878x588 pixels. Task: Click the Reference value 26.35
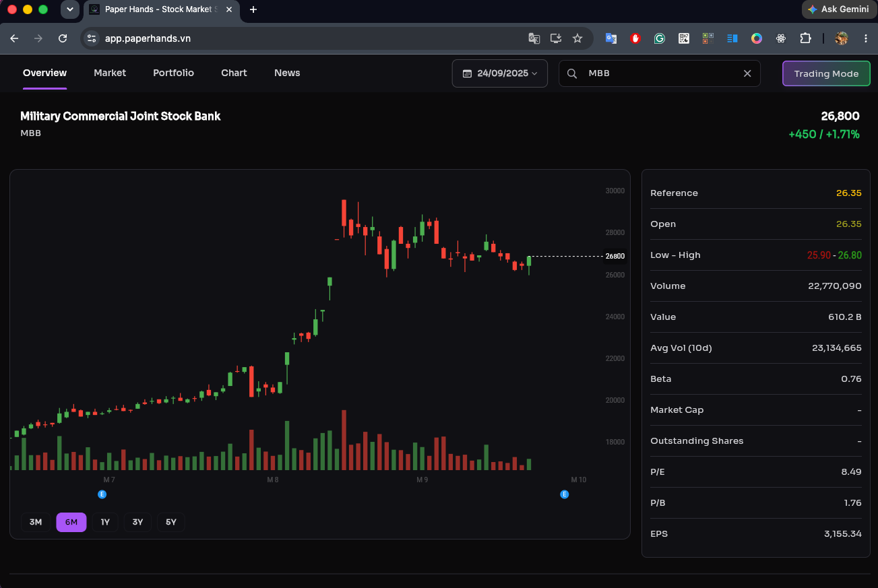[849, 193]
